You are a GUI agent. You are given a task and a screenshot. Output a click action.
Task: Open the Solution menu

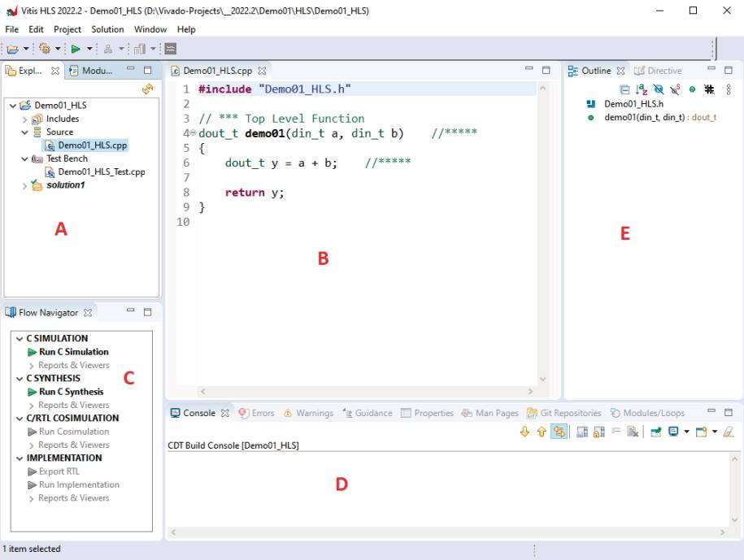(107, 29)
